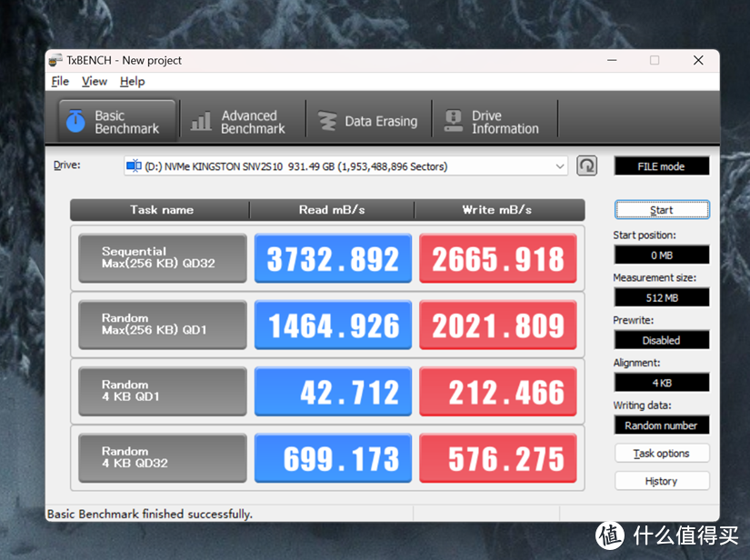The height and width of the screenshot is (560, 750).
Task: Select the 2665.918 sequential write result
Action: [x=498, y=258]
